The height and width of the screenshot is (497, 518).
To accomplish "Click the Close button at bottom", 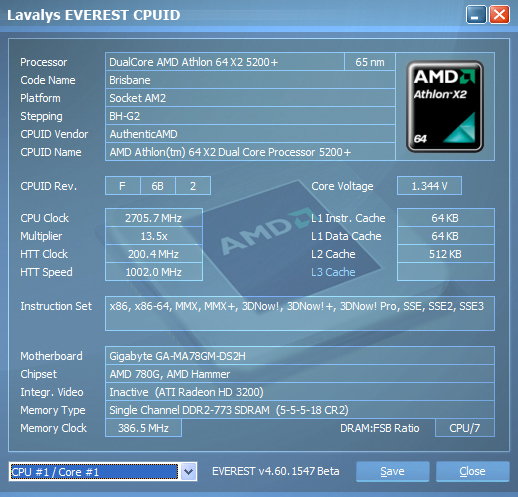I will (472, 471).
